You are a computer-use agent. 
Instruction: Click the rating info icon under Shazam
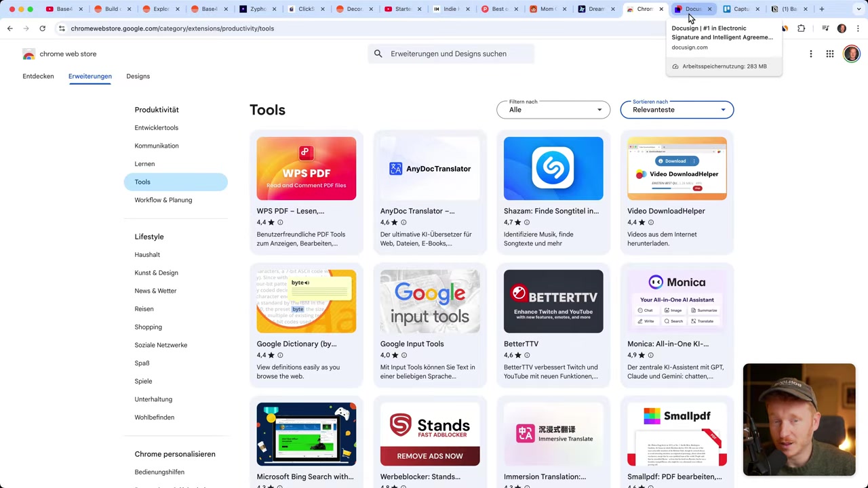(x=527, y=222)
